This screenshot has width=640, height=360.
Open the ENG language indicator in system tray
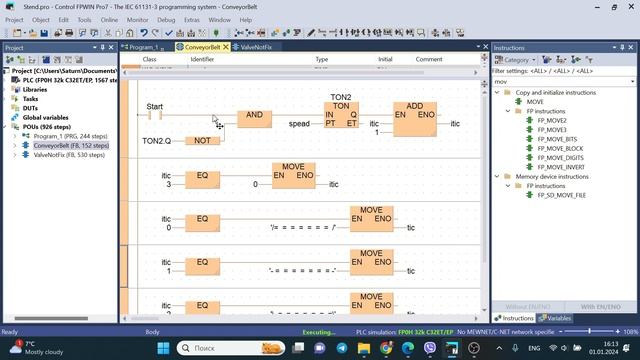(534, 348)
